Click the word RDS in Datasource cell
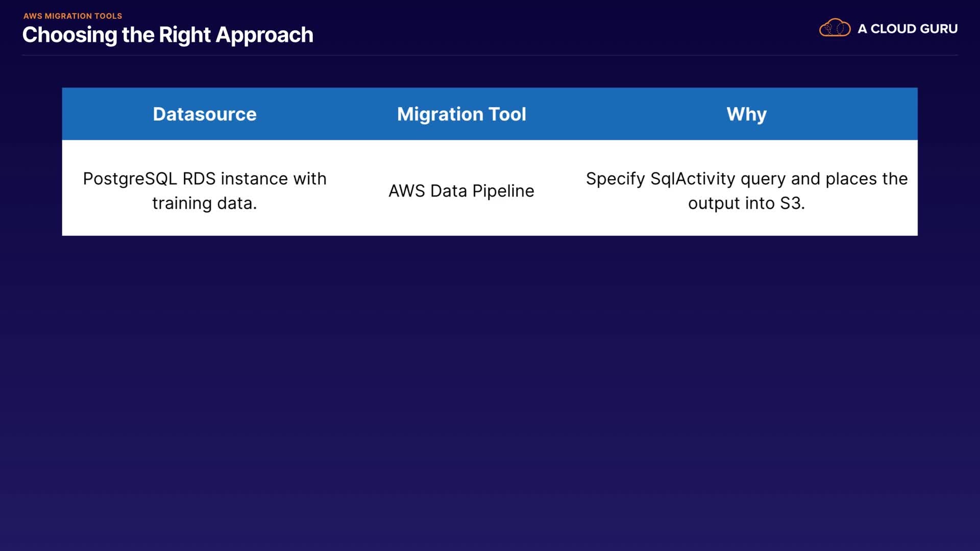Screen dimensions: 980x551 tap(199, 179)
